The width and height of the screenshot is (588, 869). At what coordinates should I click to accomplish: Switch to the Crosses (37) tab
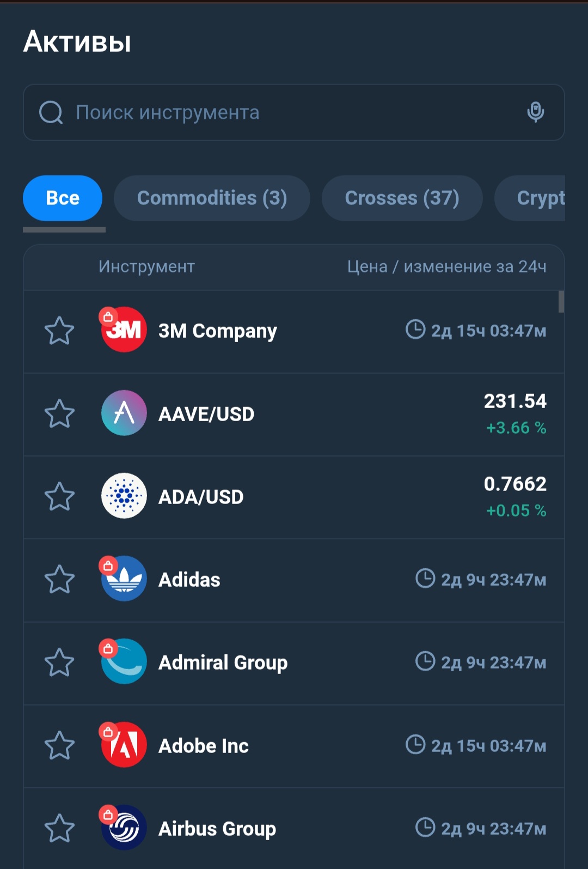pos(402,198)
